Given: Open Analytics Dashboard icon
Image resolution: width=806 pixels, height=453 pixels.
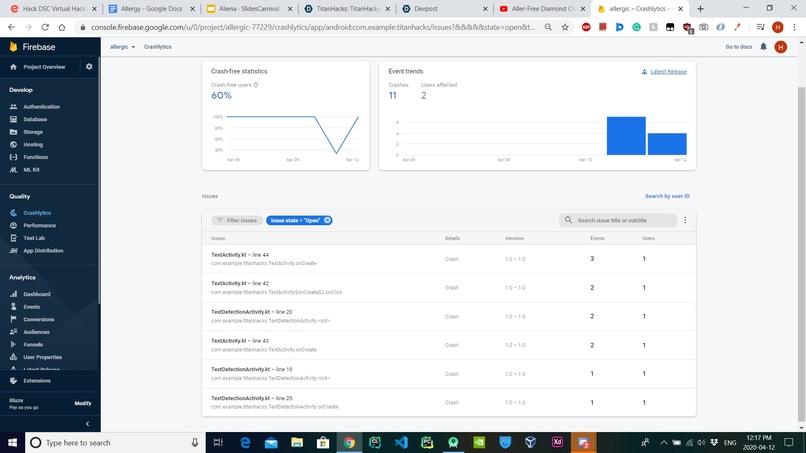Looking at the screenshot, I should pyautogui.click(x=13, y=294).
